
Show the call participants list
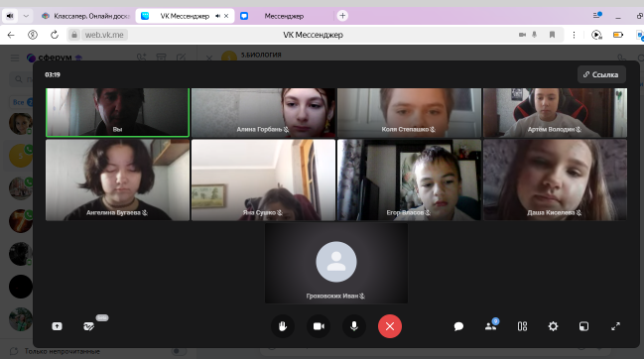pos(491,326)
